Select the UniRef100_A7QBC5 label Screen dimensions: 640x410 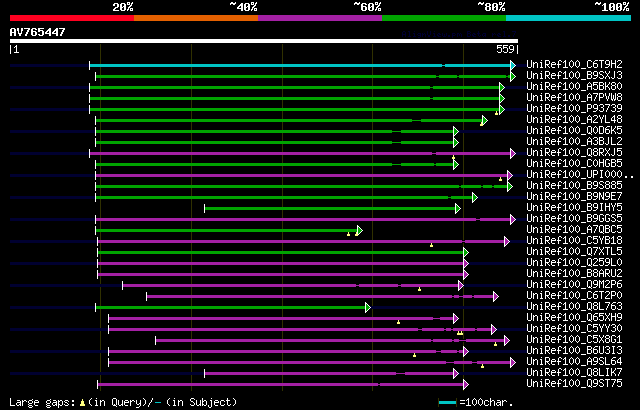pyautogui.click(x=574, y=229)
